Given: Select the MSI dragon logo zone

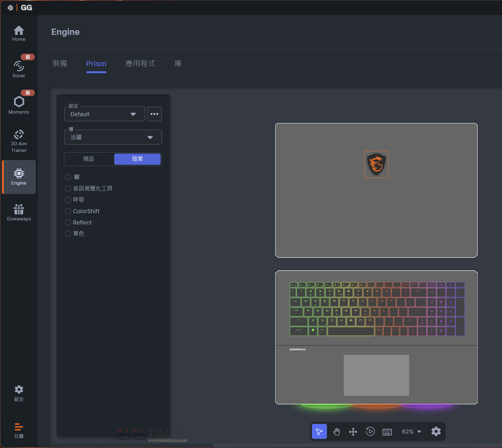Looking at the screenshot, I should [x=376, y=164].
